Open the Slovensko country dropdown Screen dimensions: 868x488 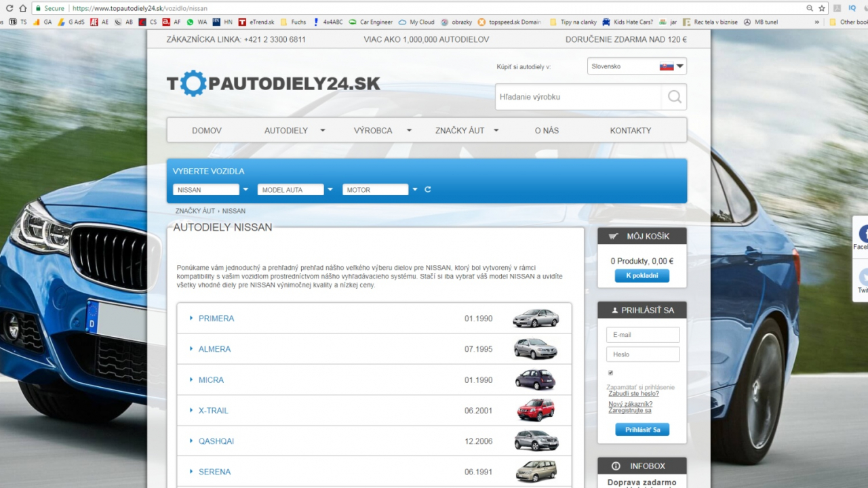pos(637,66)
